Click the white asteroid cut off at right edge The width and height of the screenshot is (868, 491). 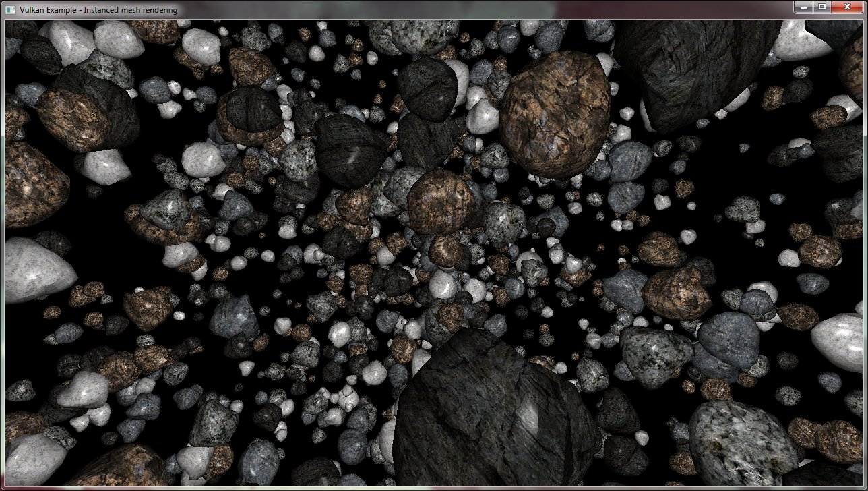click(x=842, y=341)
